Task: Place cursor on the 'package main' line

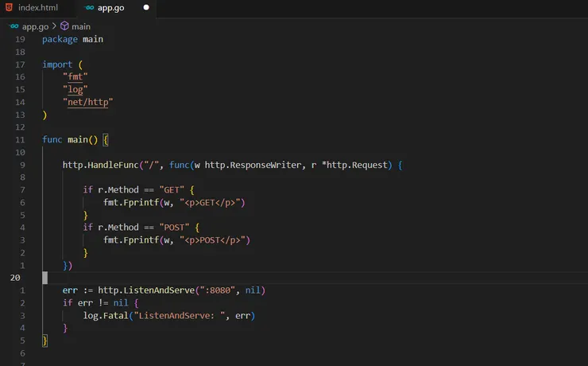Action: 72,39
